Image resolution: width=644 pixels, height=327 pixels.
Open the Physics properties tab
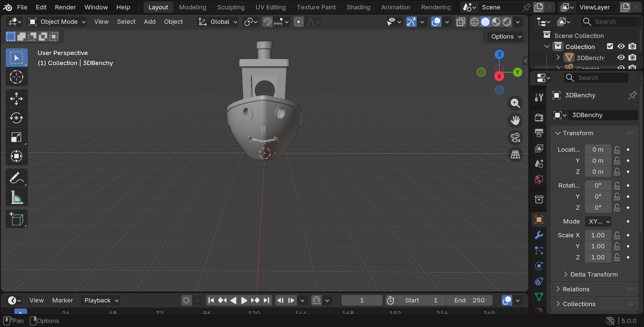point(539,266)
